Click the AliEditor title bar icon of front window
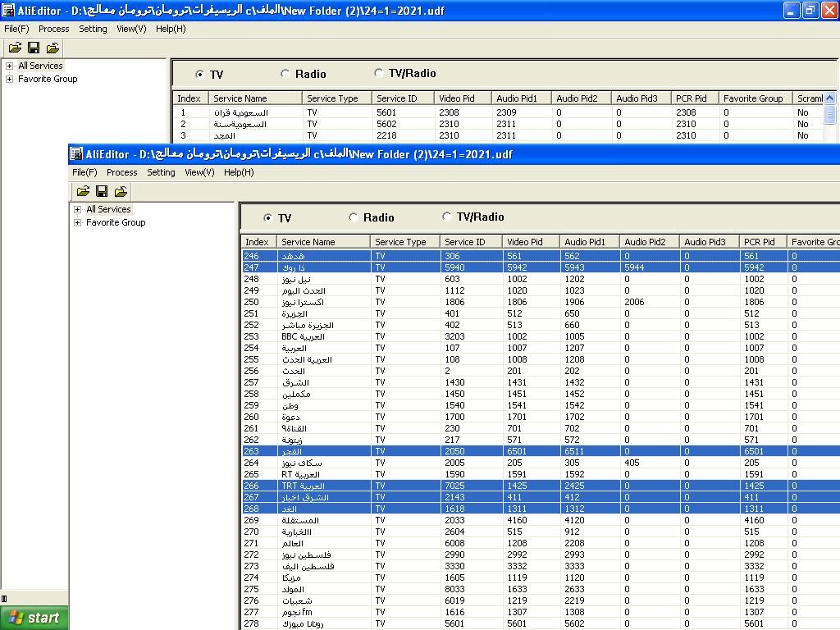Screen dimensions: 840x630 (x=76, y=154)
